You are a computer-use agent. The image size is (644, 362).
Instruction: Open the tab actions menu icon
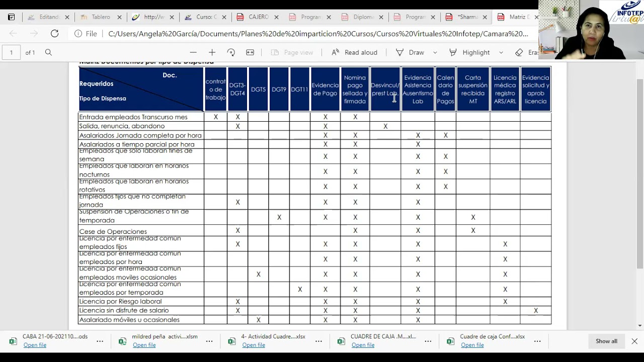[11, 17]
